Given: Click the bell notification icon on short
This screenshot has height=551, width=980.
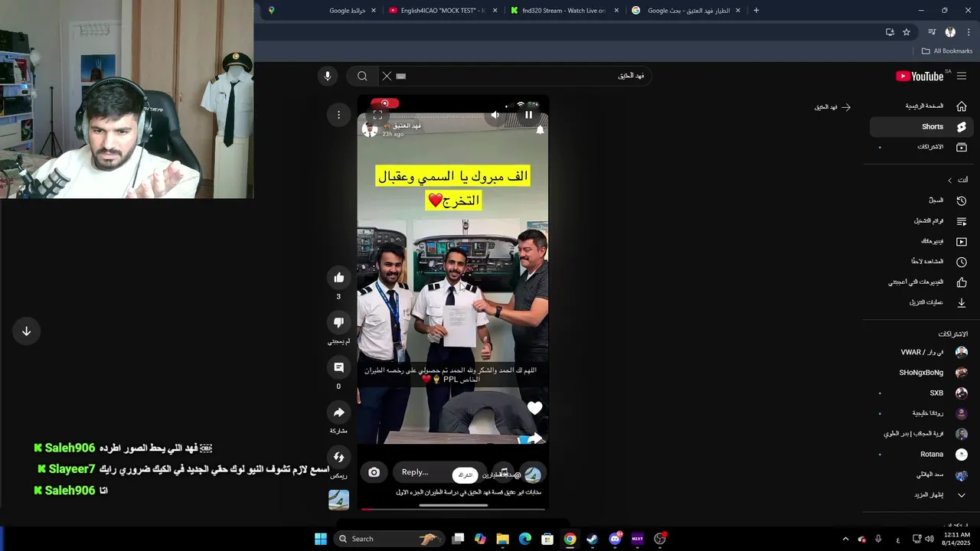Looking at the screenshot, I should [540, 130].
